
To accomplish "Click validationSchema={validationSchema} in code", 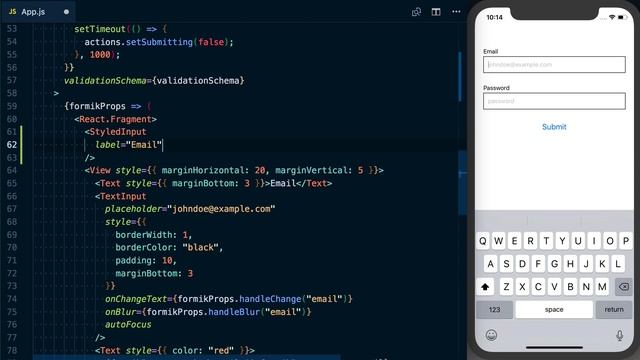I will pos(154,80).
